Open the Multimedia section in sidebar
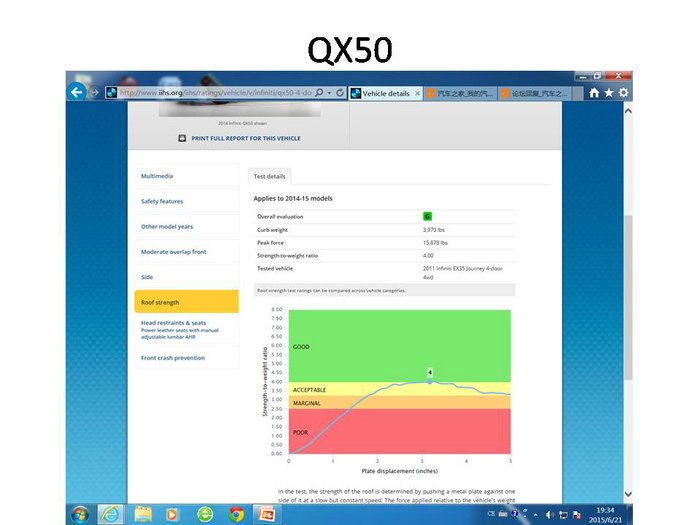The height and width of the screenshot is (525, 700). coord(157,176)
